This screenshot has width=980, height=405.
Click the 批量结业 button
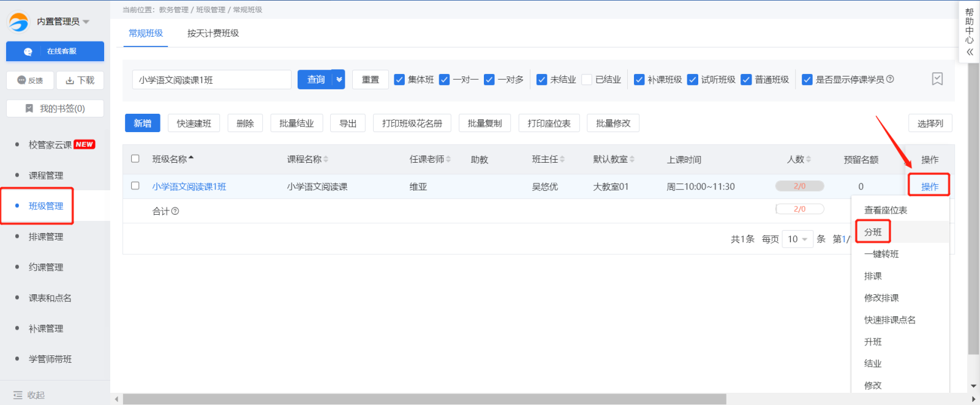(x=296, y=123)
